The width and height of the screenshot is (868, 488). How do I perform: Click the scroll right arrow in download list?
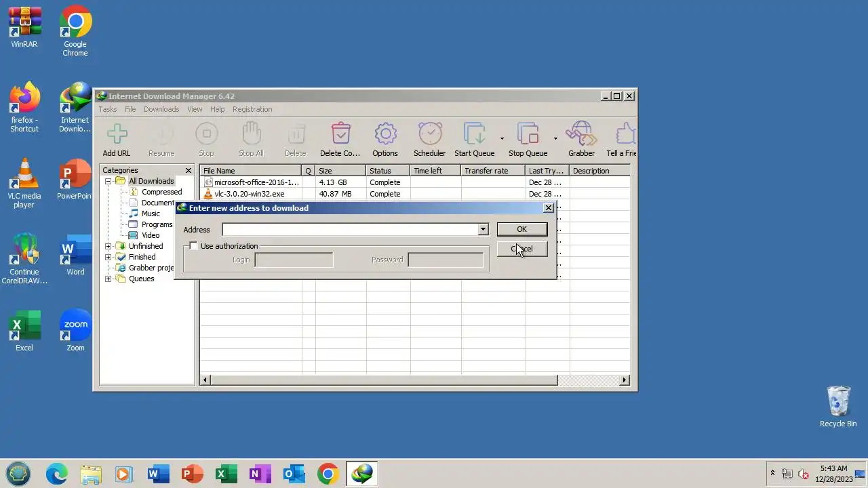click(x=625, y=380)
